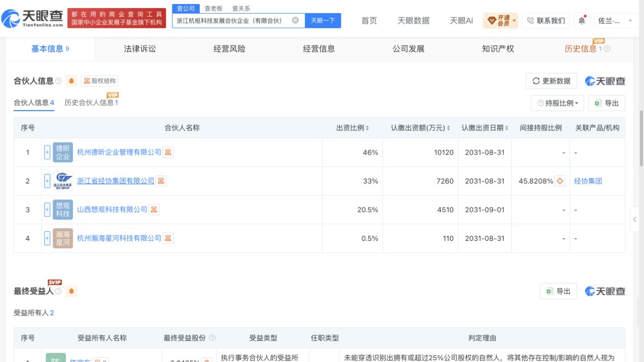Open the 经协集团 related product link
Image resolution: width=644 pixels, height=362 pixels.
click(x=588, y=181)
